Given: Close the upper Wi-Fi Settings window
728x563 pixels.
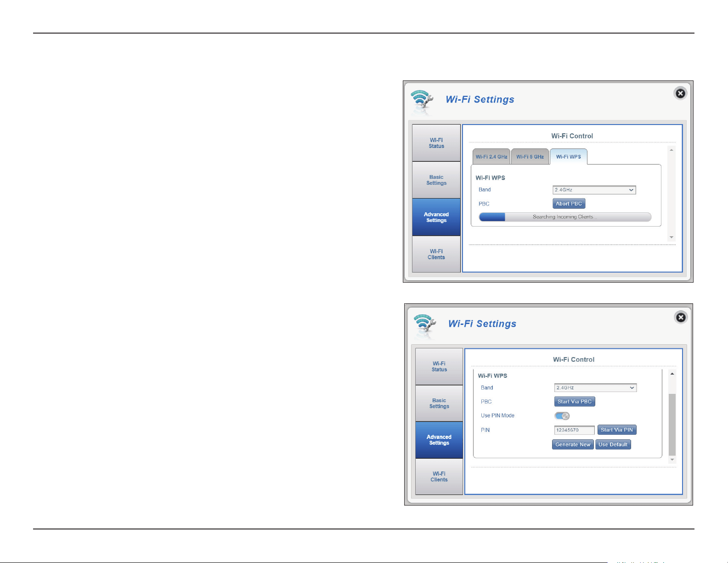Looking at the screenshot, I should pyautogui.click(x=680, y=93).
